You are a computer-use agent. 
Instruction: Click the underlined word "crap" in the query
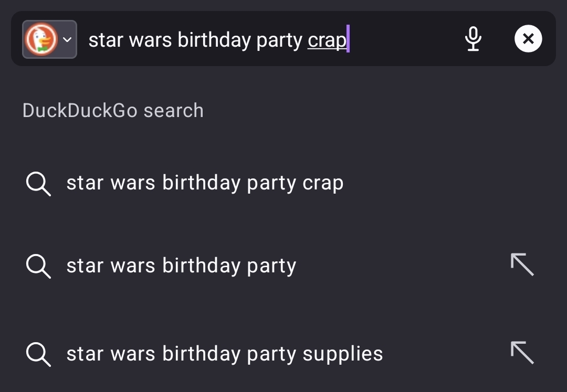pos(327,40)
